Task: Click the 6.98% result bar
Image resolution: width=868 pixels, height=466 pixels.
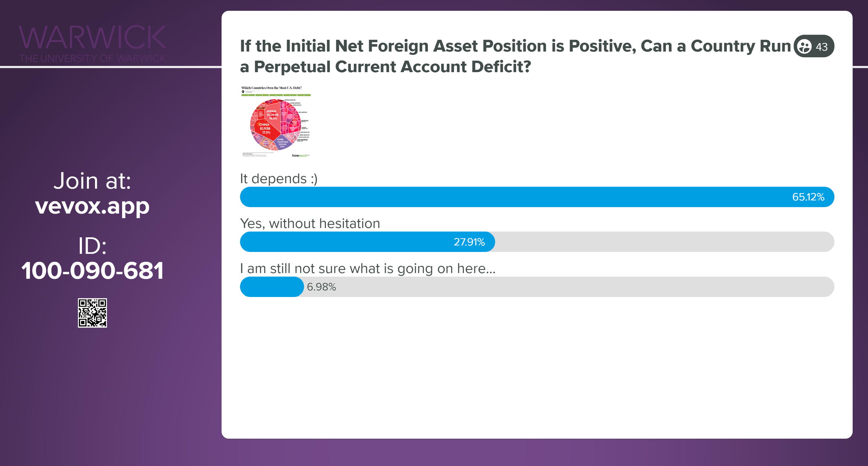Action: [537, 287]
